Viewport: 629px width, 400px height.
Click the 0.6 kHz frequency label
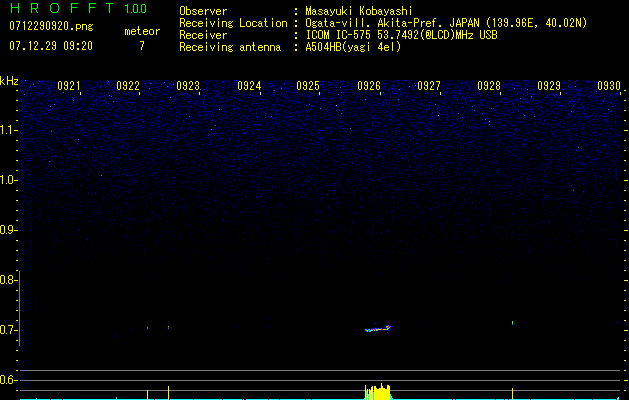pyautogui.click(x=8, y=380)
